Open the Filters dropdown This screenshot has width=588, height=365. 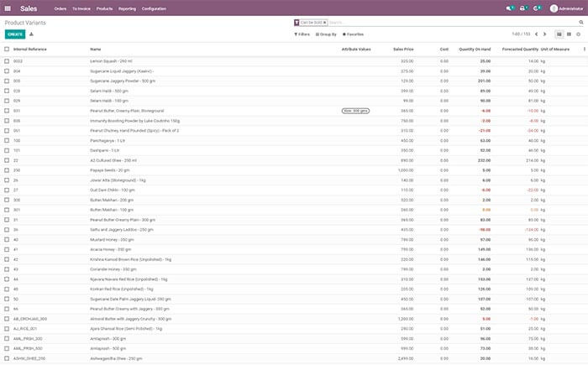[x=302, y=34]
